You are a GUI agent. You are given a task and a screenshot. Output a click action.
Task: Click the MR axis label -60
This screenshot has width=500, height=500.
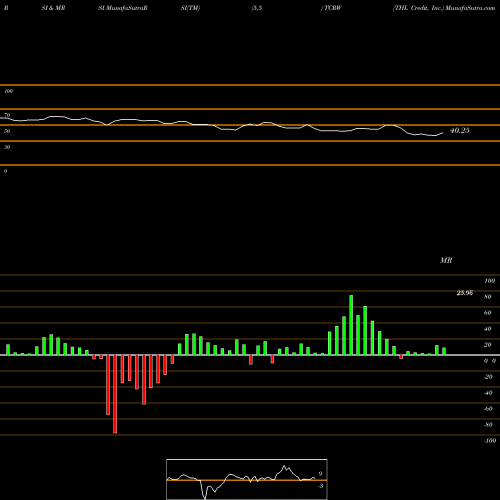point(488,409)
